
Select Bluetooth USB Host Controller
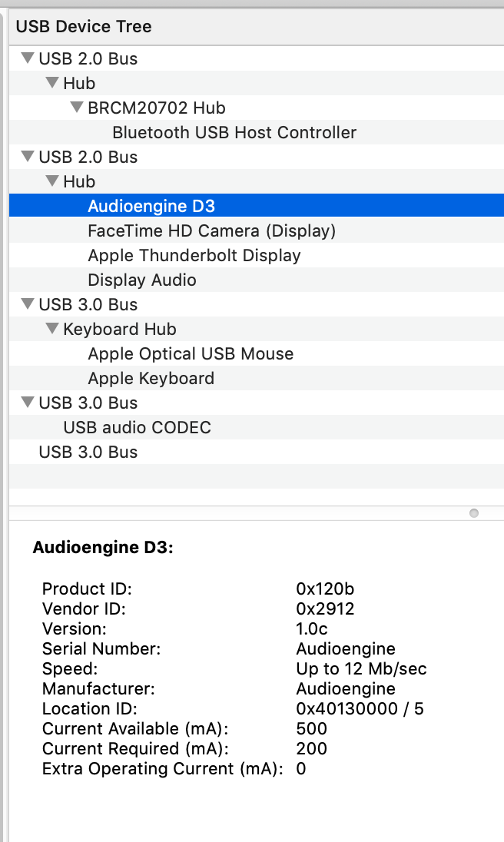234,132
